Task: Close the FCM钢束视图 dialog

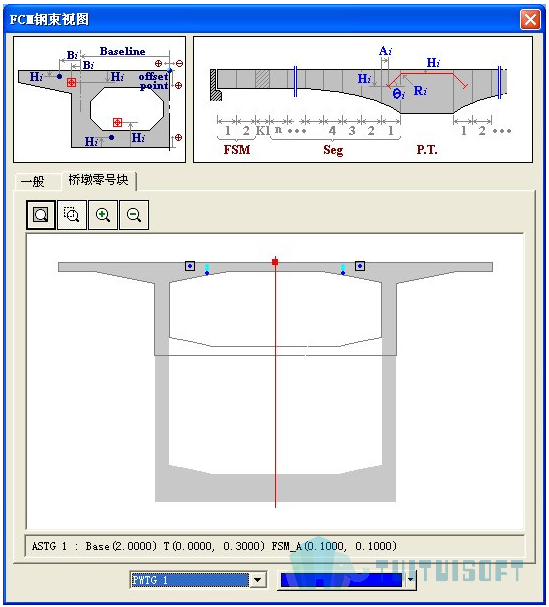Action: 530,19
